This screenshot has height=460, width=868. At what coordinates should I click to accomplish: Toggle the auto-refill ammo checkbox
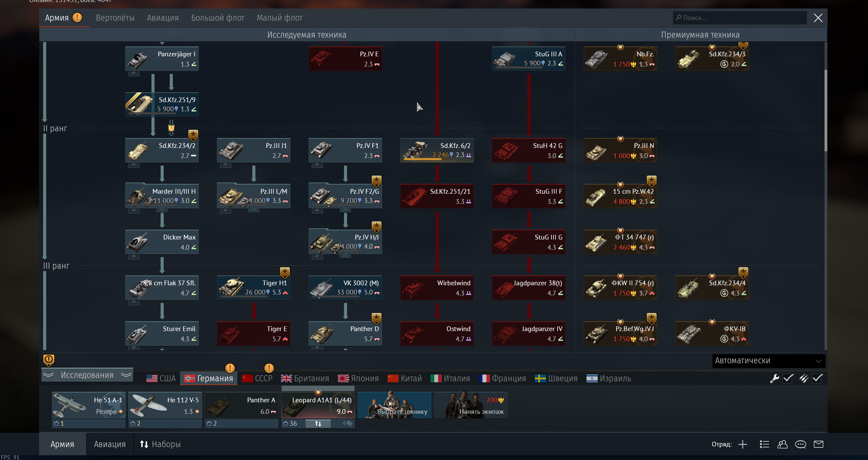point(817,379)
